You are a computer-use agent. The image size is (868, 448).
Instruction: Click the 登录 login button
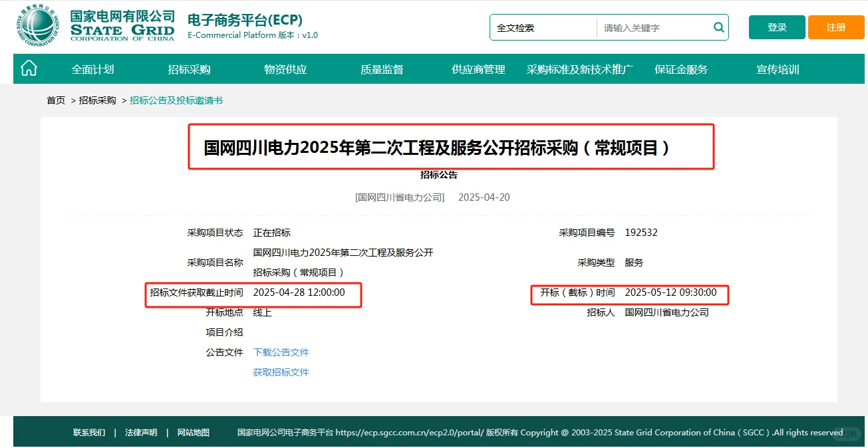point(776,27)
